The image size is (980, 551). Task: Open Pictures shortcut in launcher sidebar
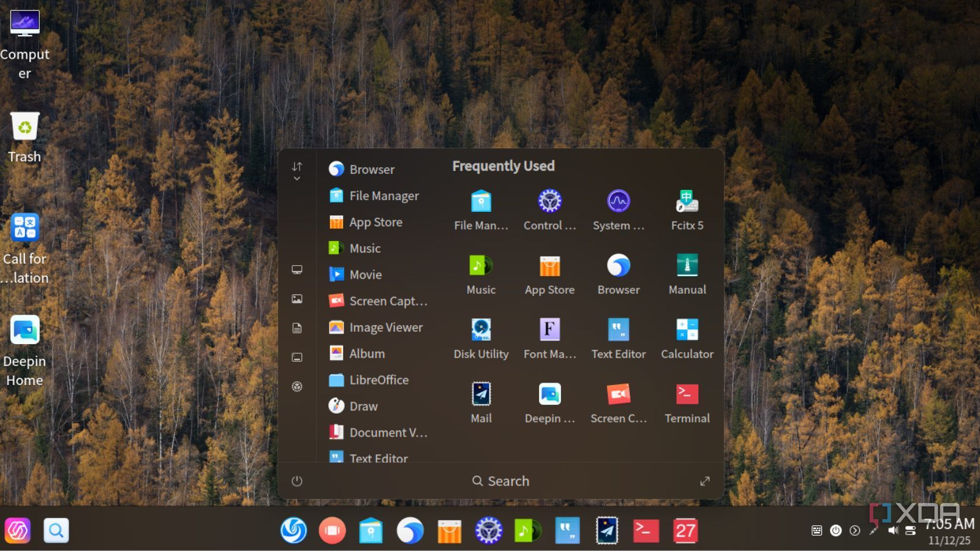297,299
